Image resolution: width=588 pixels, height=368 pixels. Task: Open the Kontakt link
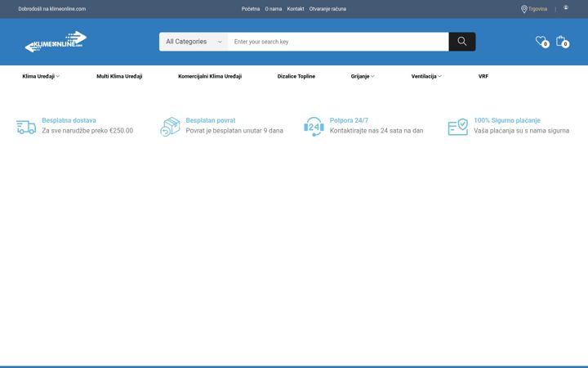(296, 9)
